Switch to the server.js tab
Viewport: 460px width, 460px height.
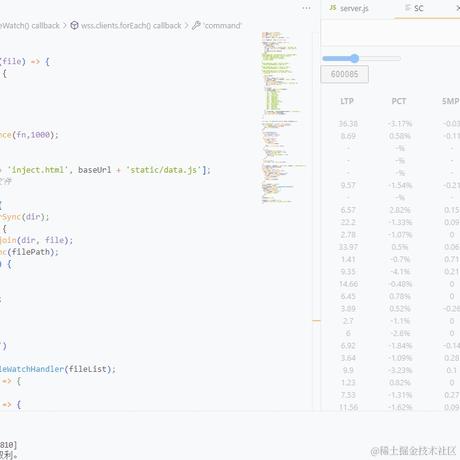coord(354,8)
